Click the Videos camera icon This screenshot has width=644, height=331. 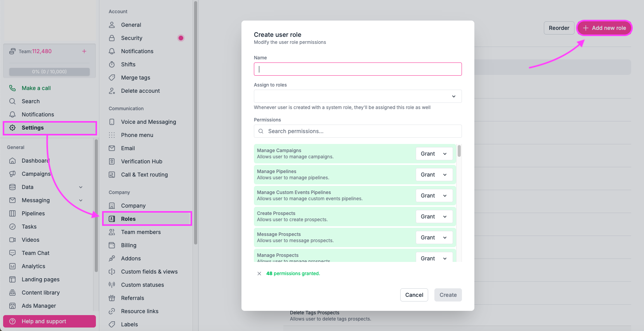coord(12,240)
